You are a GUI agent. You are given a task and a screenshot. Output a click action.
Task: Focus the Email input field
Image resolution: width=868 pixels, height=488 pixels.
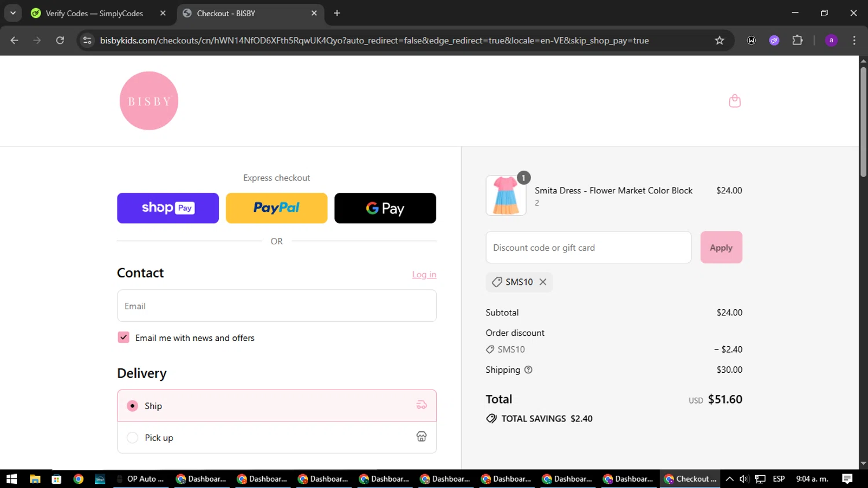click(x=277, y=306)
